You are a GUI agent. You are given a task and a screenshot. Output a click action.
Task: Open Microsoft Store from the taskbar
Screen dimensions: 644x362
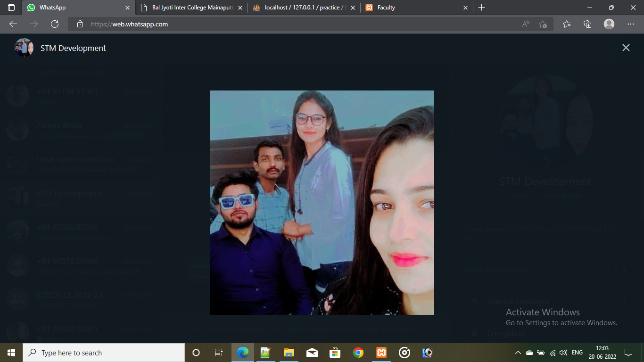click(335, 353)
